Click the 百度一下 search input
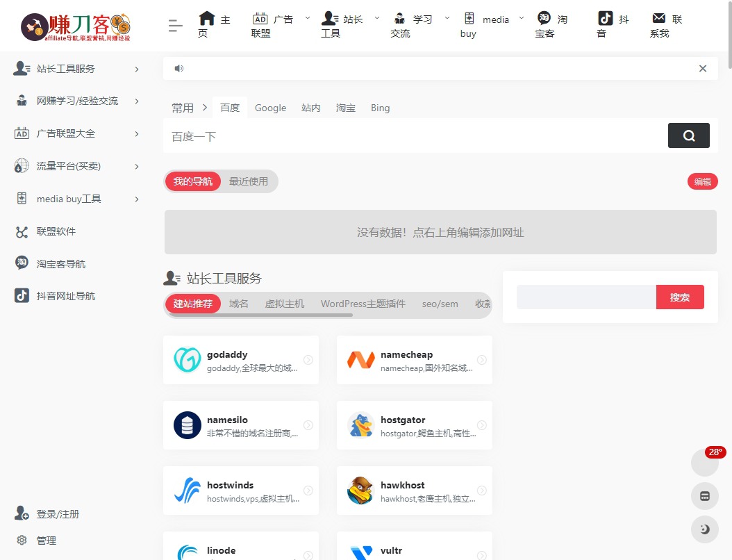The image size is (732, 560). tap(415, 136)
